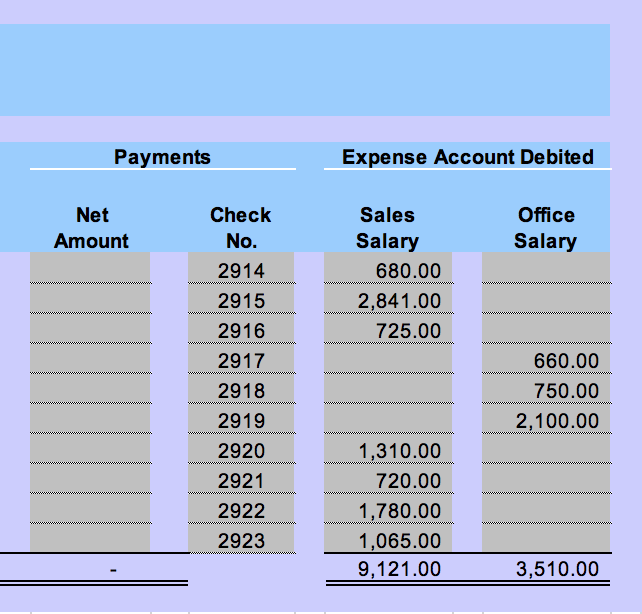Click empty Sales Salary cell for check 2917

click(x=388, y=358)
